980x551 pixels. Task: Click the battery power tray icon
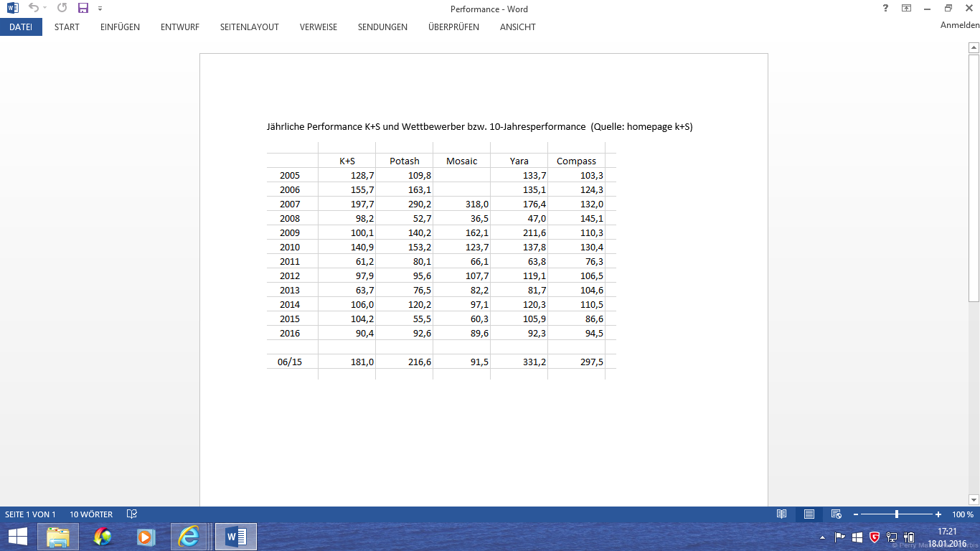point(909,537)
